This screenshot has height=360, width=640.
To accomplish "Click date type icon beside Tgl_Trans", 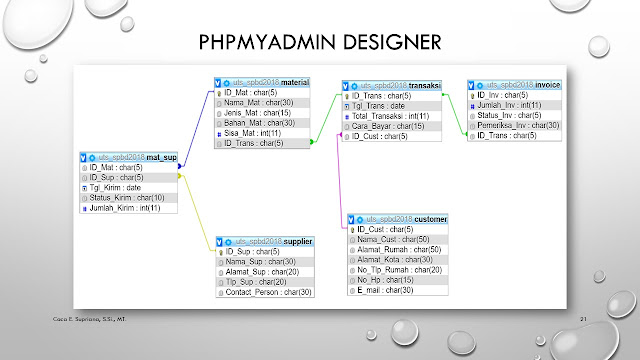I will click(347, 107).
